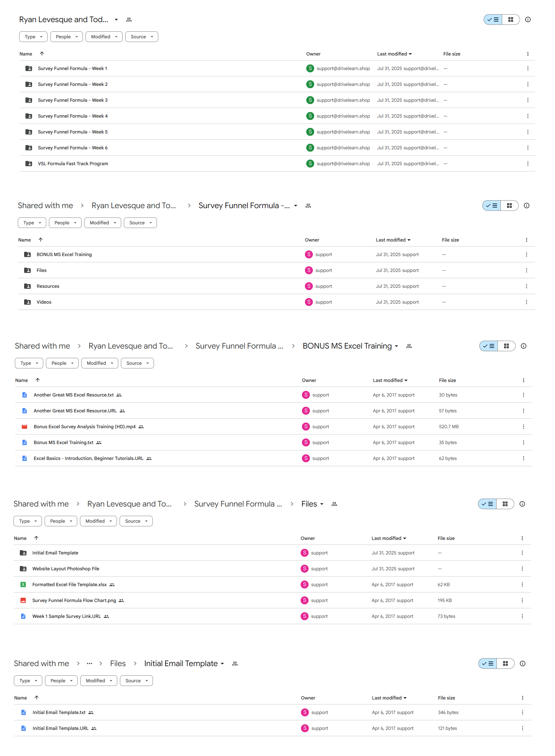Viewport: 555px width, 756px height.
Task: Open VSL Formula Fast Track Program folder
Action: coord(73,164)
